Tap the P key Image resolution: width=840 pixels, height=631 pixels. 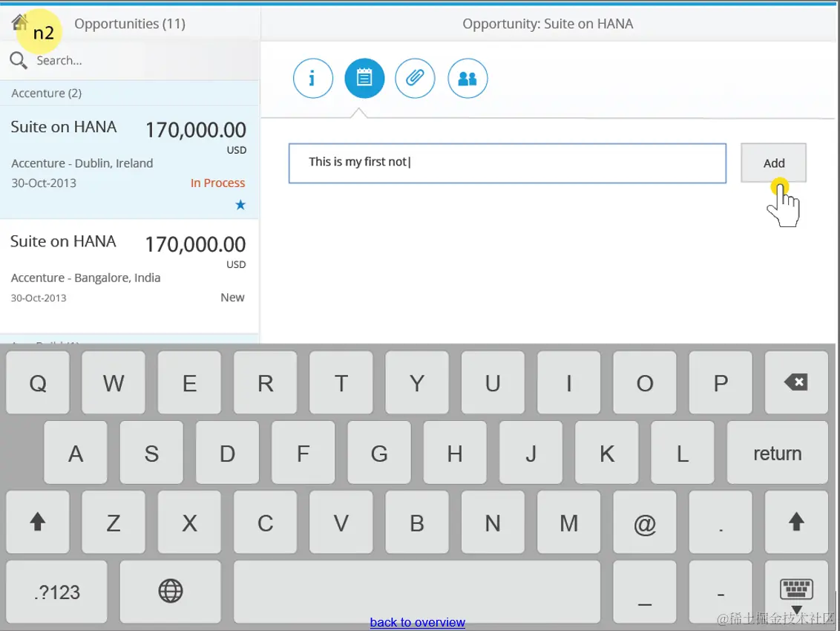click(x=721, y=383)
